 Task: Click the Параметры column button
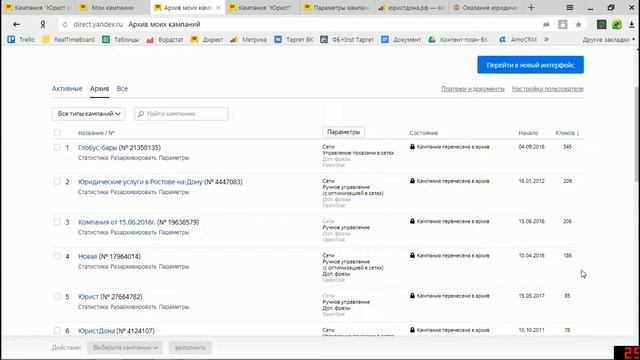(343, 132)
